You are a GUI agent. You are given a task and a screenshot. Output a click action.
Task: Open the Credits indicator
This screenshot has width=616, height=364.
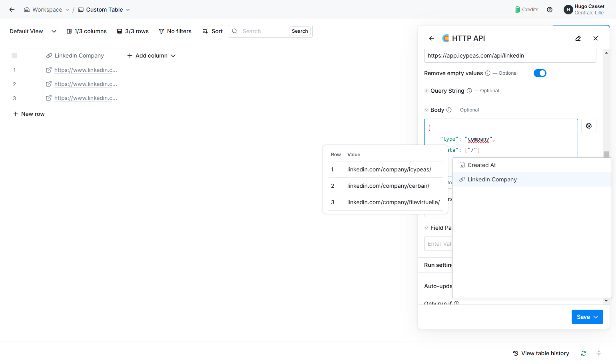coord(526,10)
